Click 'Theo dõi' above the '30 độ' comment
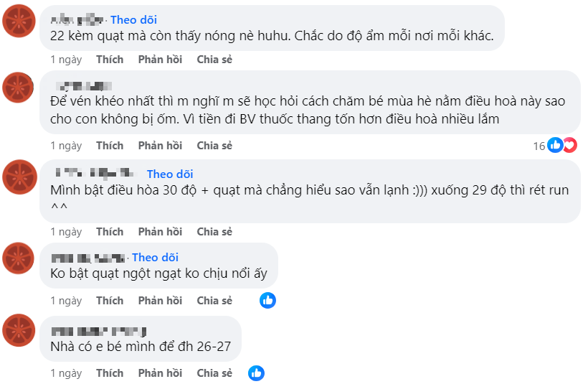588x384 pixels. 170,174
